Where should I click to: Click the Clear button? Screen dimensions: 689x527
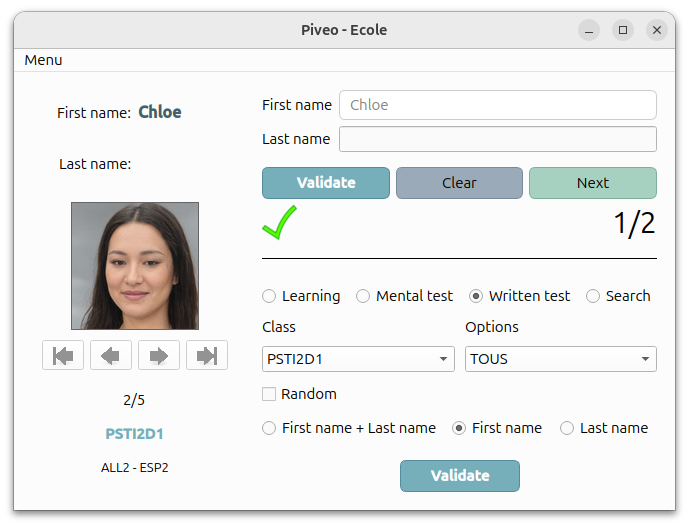click(x=459, y=183)
